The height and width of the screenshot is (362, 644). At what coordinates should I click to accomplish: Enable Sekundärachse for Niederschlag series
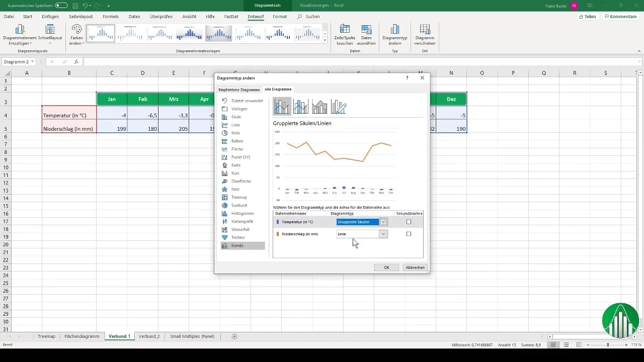(x=409, y=234)
